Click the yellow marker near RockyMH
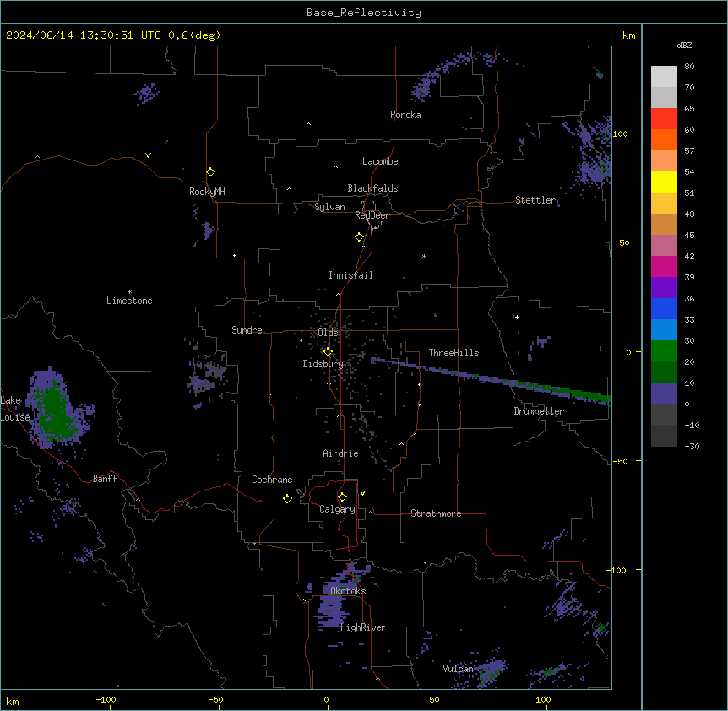Viewport: 728px width, 711px height. click(210, 172)
